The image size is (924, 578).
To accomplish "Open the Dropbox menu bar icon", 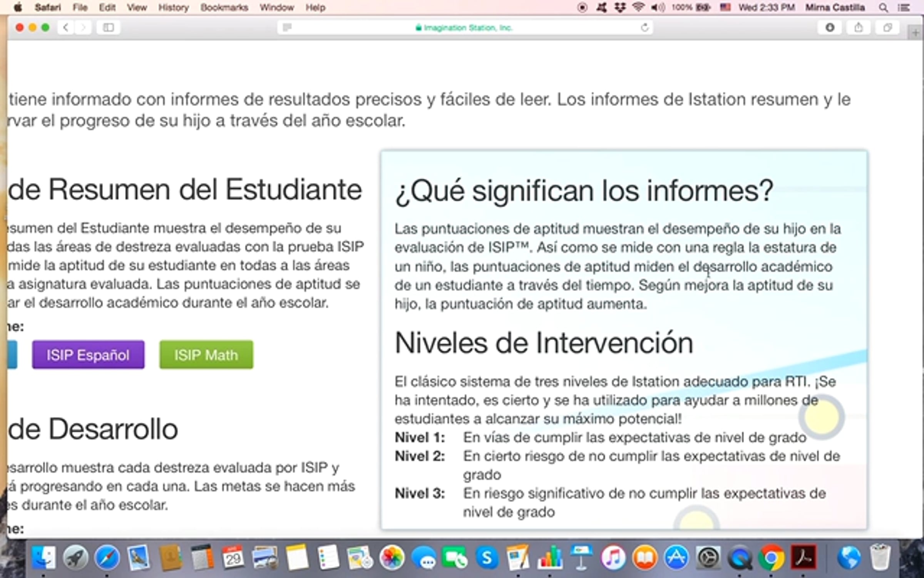I will point(620,7).
